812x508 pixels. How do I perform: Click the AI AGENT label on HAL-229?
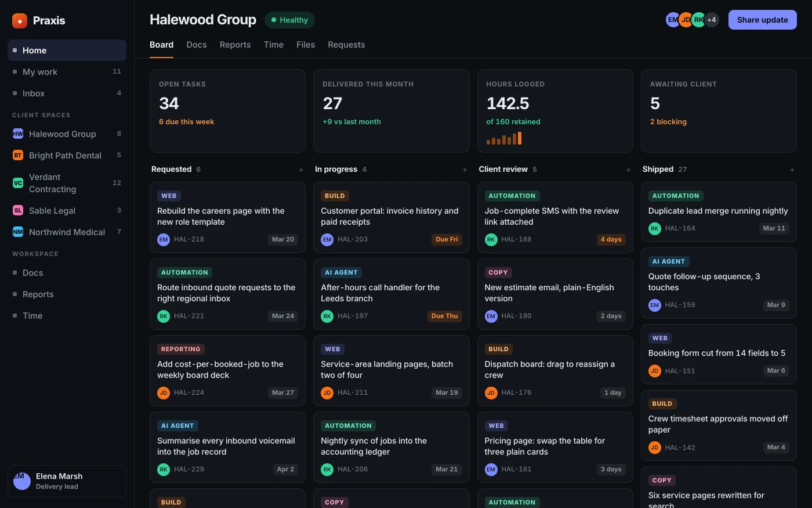[x=177, y=426]
